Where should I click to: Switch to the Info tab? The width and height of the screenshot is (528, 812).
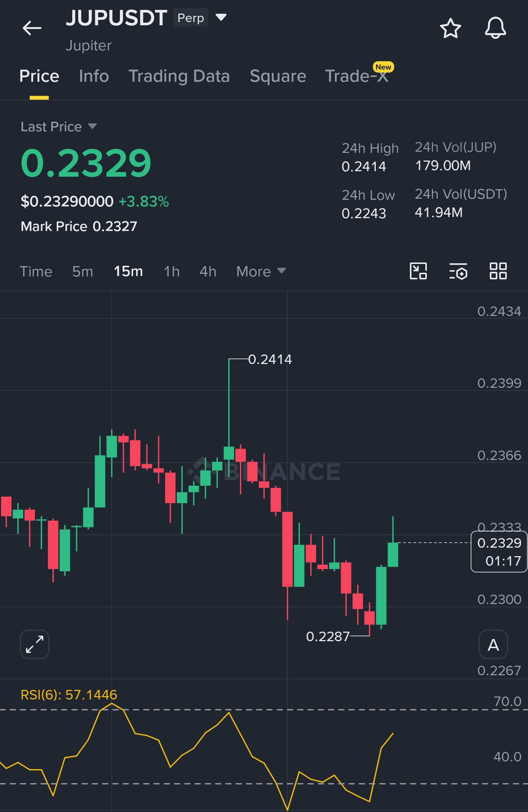click(x=94, y=76)
